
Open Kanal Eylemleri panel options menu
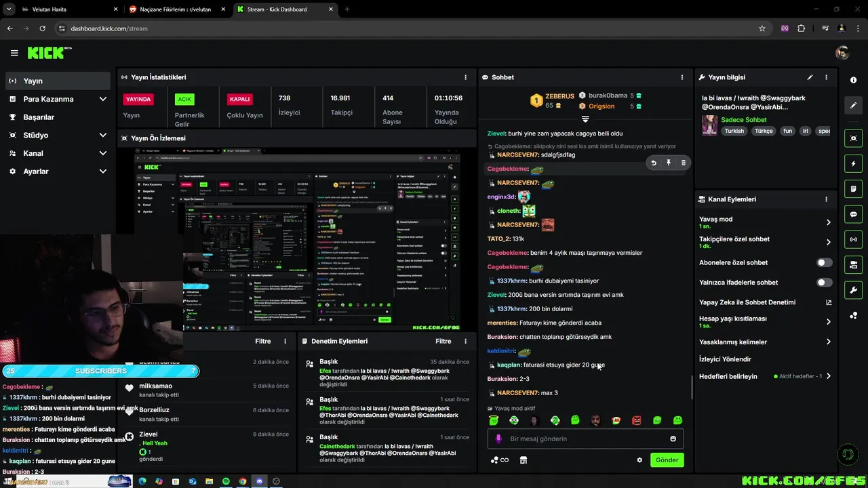coord(826,199)
